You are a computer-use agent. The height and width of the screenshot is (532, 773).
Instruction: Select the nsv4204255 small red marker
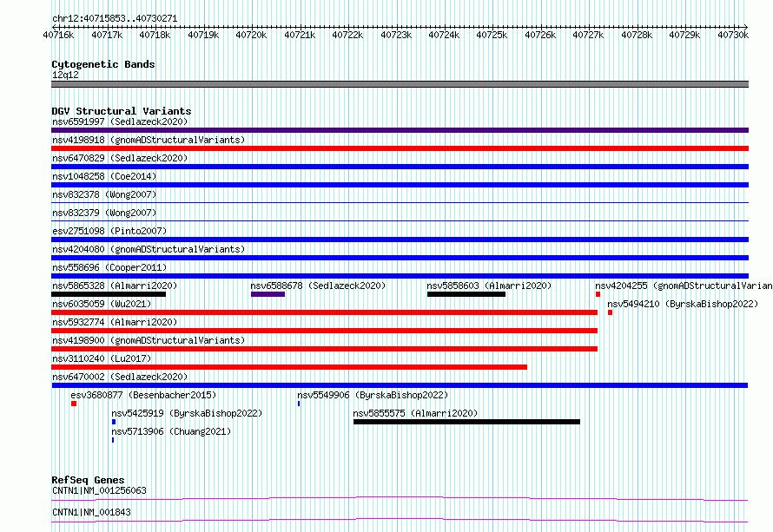[x=598, y=294]
